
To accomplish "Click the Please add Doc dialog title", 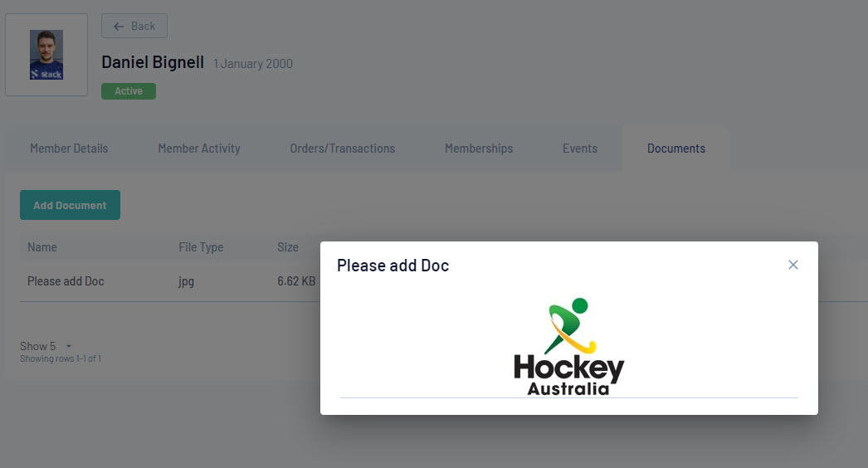I will pos(393,266).
